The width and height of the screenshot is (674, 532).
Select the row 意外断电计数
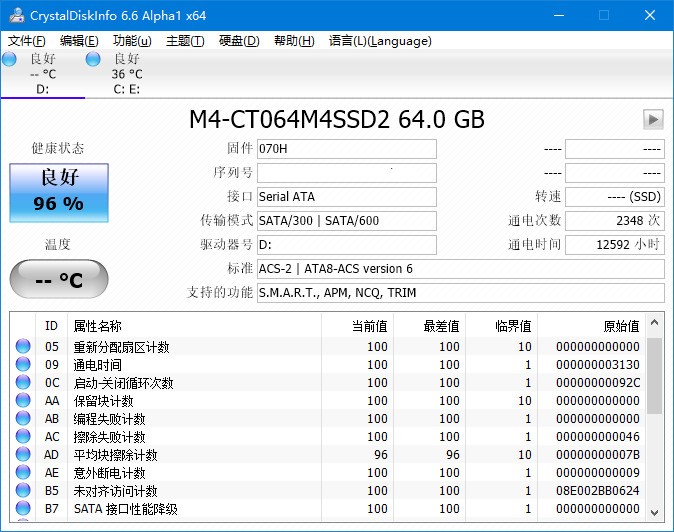(x=328, y=473)
